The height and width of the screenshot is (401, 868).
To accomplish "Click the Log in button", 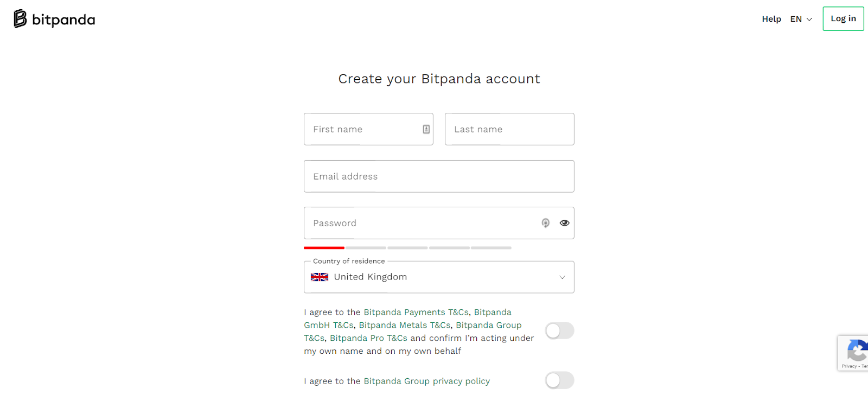I will coord(843,18).
